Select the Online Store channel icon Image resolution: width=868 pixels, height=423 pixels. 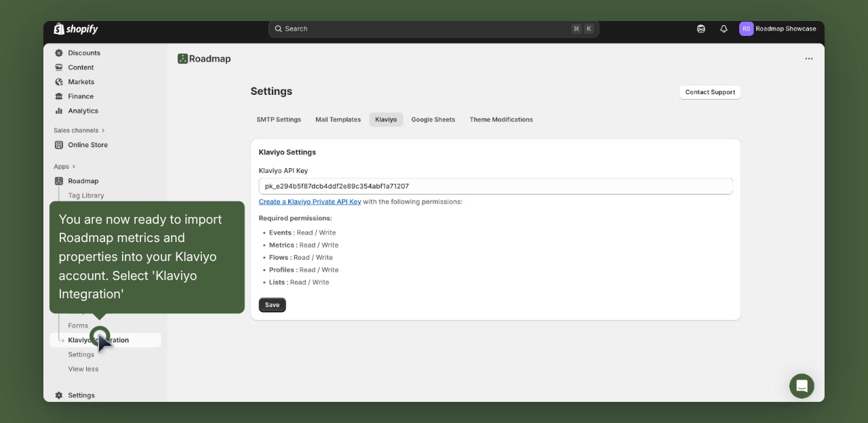pos(60,144)
